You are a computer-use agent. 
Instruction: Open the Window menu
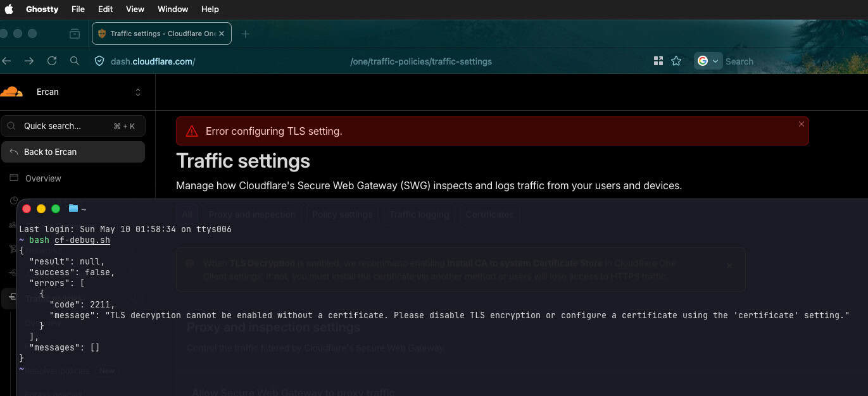pyautogui.click(x=173, y=9)
